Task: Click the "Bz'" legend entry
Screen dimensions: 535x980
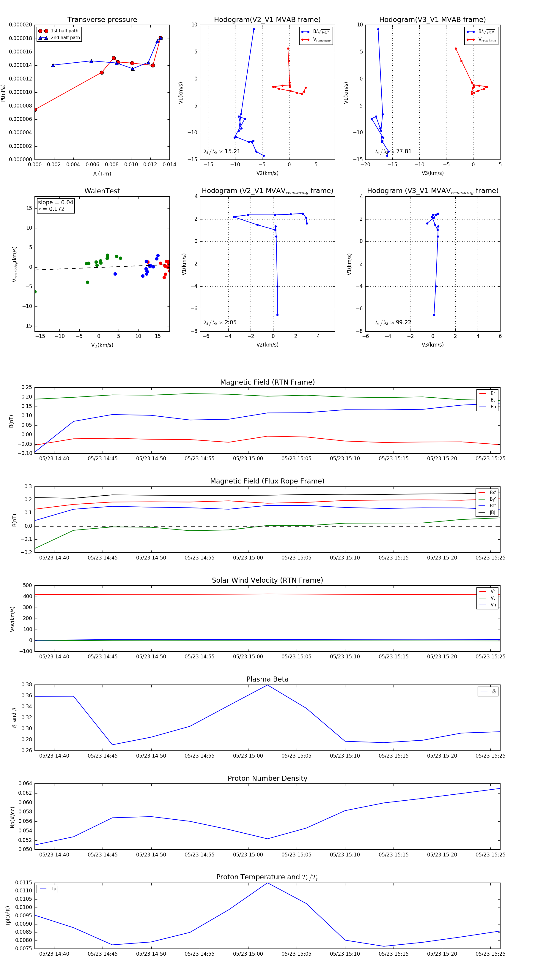Action: click(x=487, y=506)
